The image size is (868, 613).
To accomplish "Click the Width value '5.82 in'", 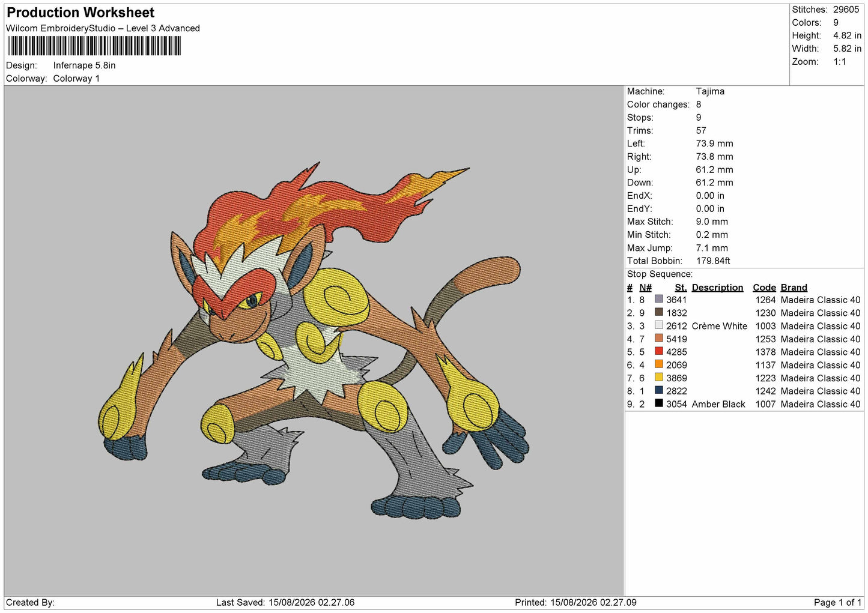I will point(847,49).
